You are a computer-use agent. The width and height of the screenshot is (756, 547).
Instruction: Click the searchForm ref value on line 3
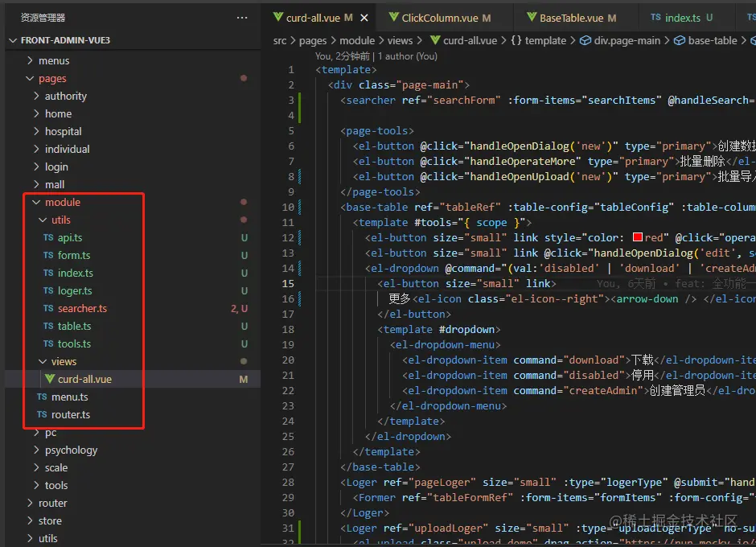[x=464, y=100]
